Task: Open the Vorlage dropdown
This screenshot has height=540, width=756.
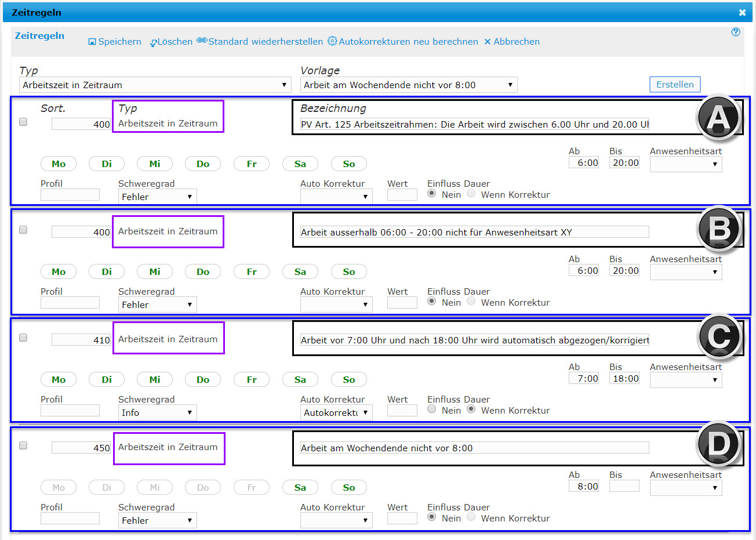Action: coord(409,85)
